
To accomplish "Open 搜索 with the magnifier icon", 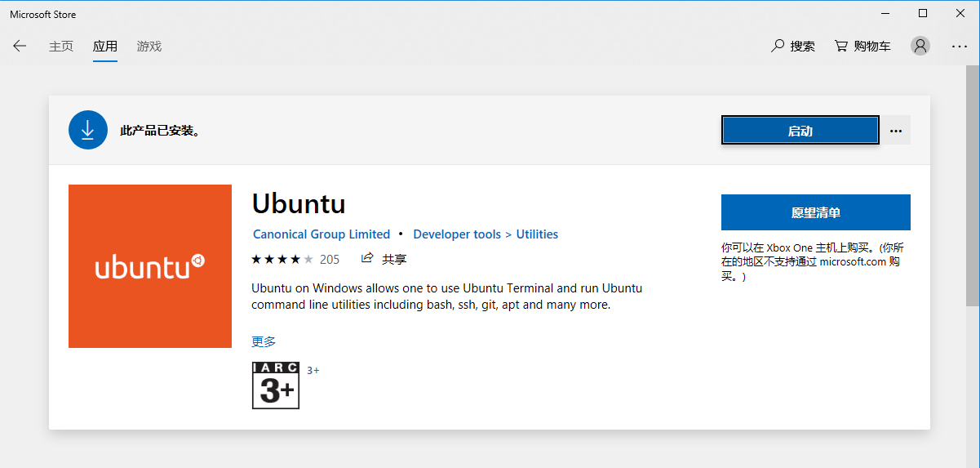I will pyautogui.click(x=793, y=47).
